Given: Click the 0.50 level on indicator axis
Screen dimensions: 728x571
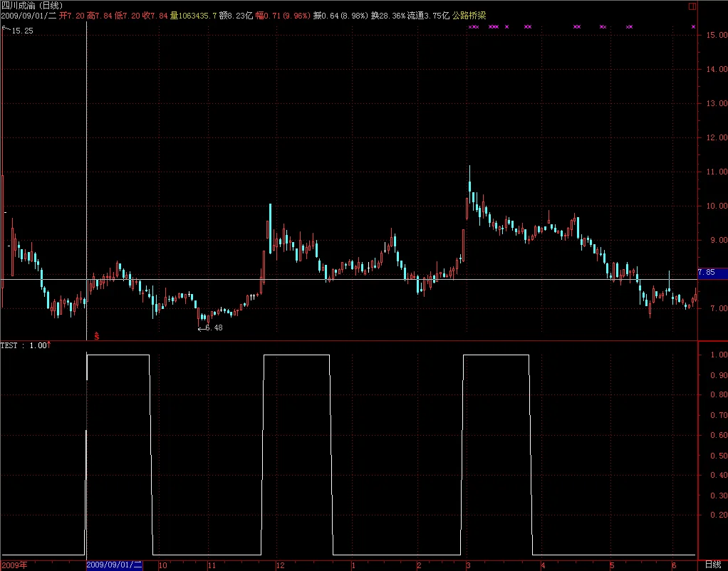Looking at the screenshot, I should (719, 456).
